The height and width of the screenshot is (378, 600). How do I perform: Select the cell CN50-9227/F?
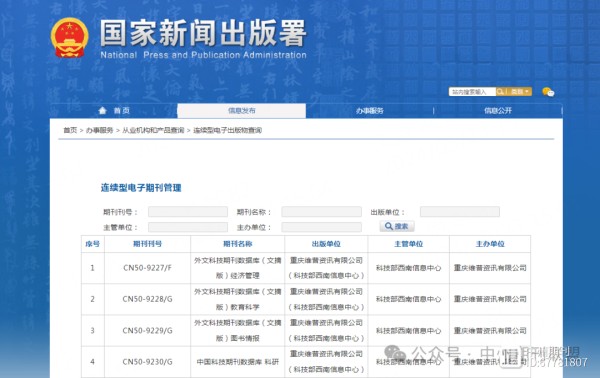click(x=147, y=268)
